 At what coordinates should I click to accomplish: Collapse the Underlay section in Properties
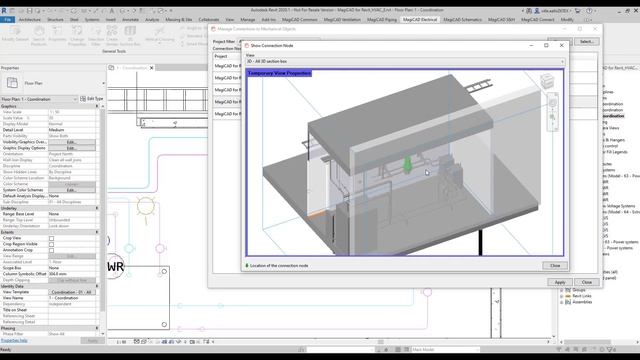click(x=97, y=208)
